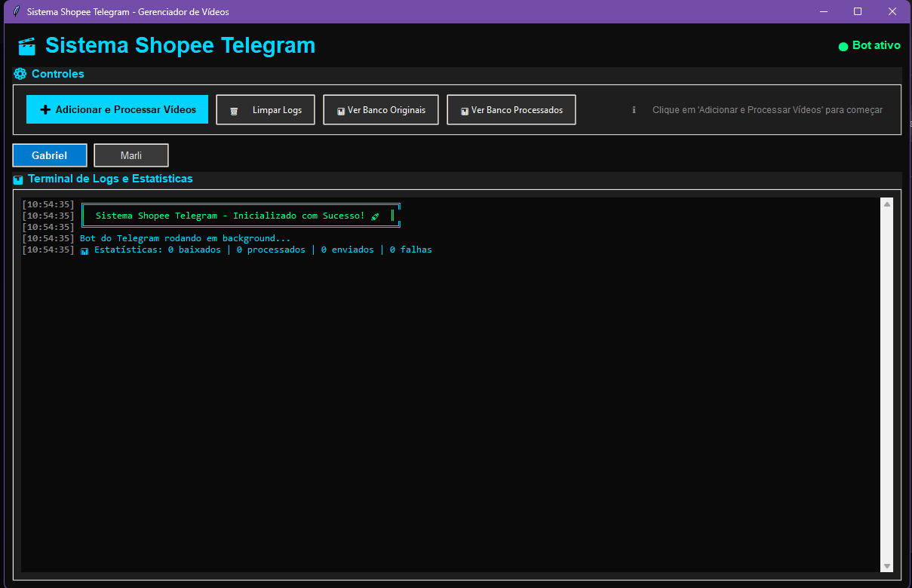Click the 'Clique em Adicionar e Processar' hint text
This screenshot has width=912, height=588.
pyautogui.click(x=767, y=110)
